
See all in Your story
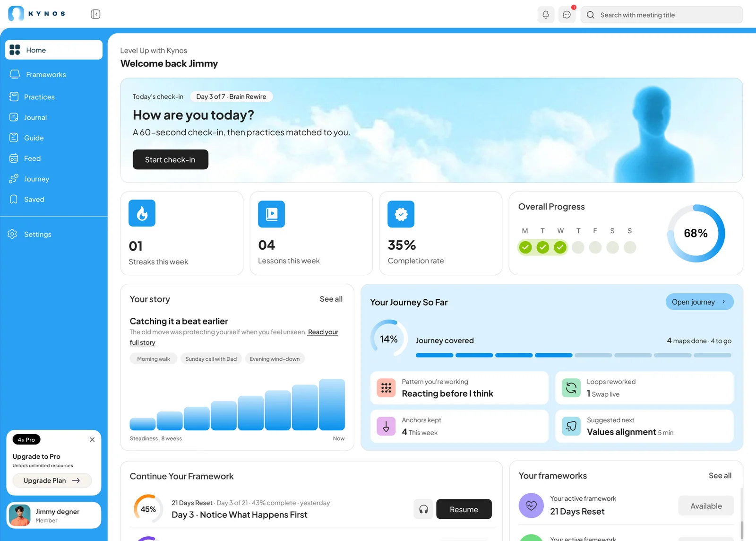click(x=331, y=299)
